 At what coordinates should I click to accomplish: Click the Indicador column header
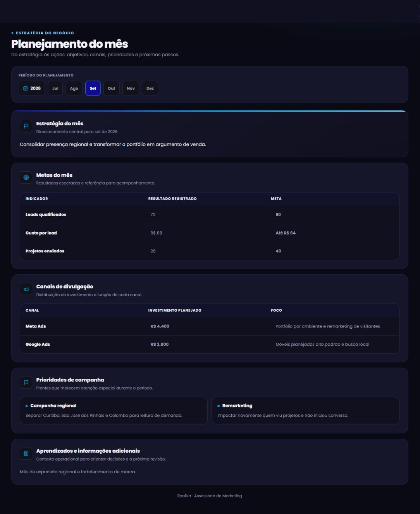pos(37,198)
